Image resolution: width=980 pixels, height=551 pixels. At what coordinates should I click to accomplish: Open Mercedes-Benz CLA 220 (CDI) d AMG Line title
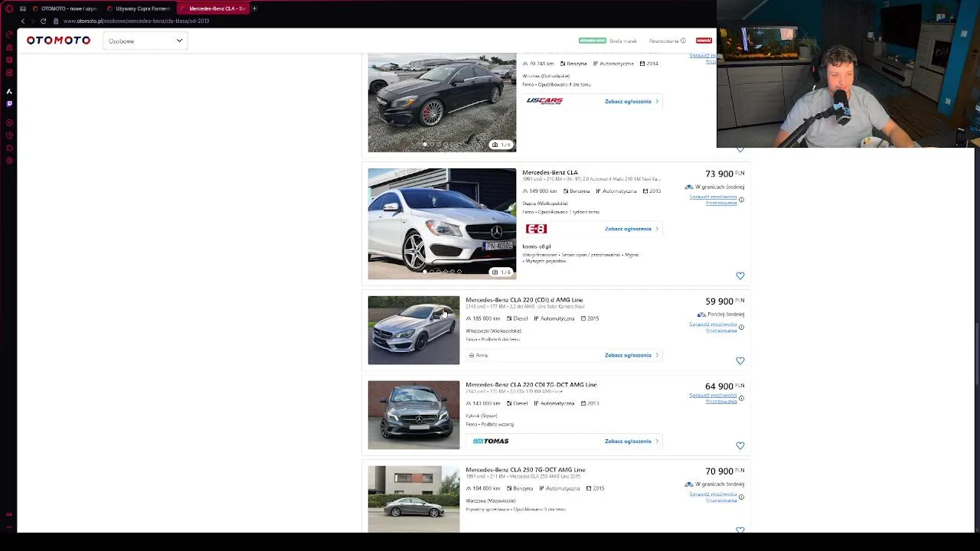pos(524,300)
